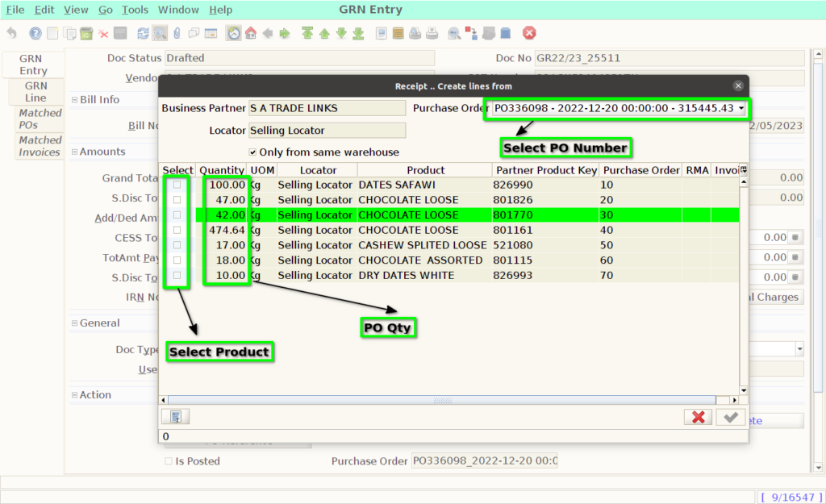The height and width of the screenshot is (504, 826).
Task: Jump to last record with bottom arrow icon
Action: point(358,33)
